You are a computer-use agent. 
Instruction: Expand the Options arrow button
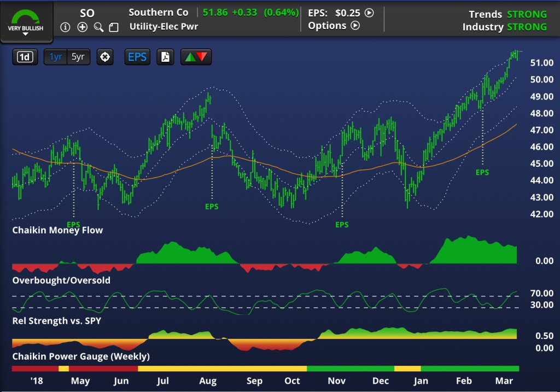click(x=355, y=25)
